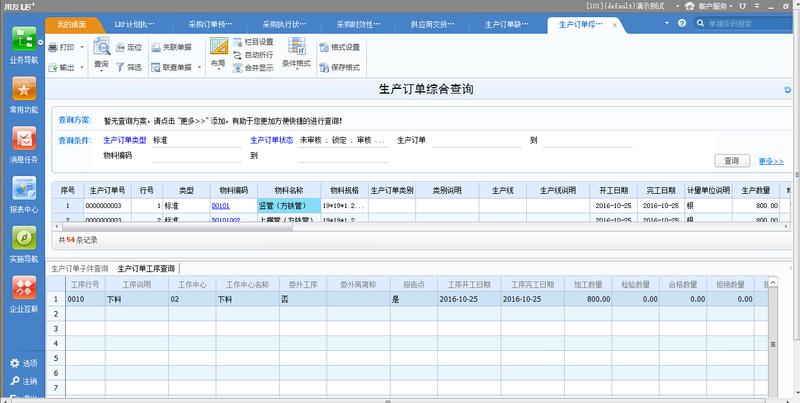This screenshot has height=403, width=800.
Task: Open the 实施导航 compass icon
Action: (x=24, y=238)
